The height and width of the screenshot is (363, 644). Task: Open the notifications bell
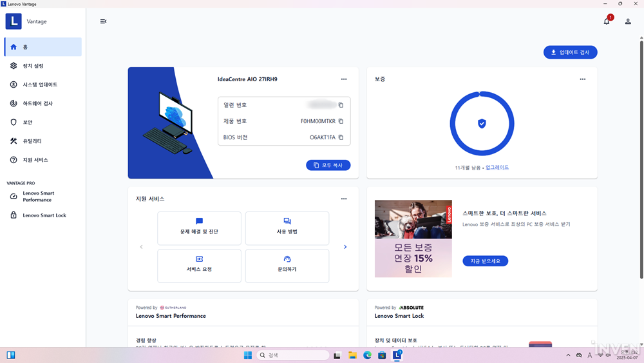607,21
